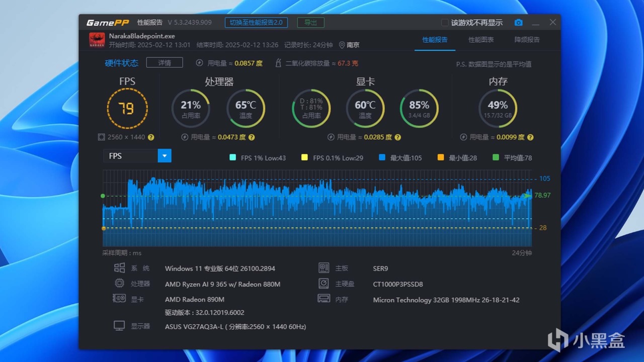Close the GamePP performance report window
This screenshot has height=362, width=644.
(x=552, y=23)
